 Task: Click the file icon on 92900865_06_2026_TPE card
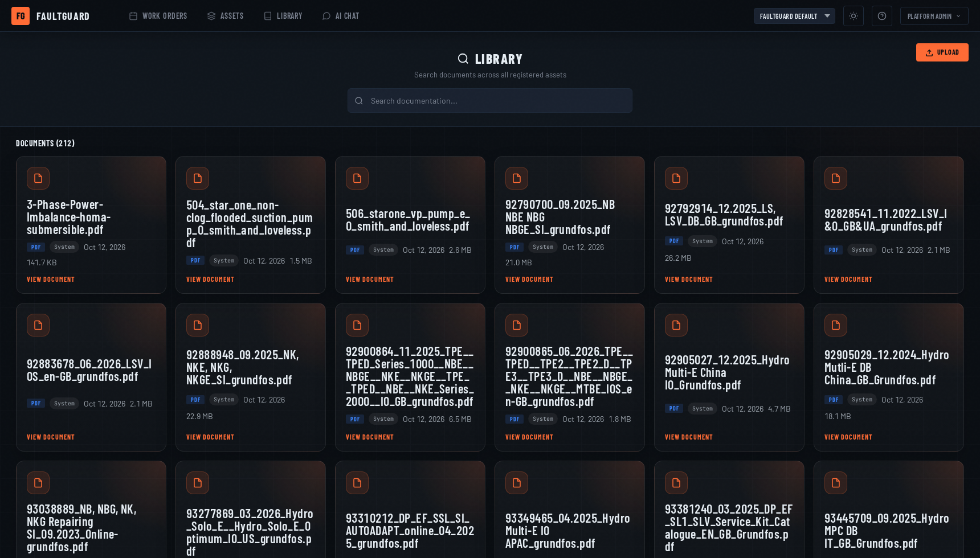tap(517, 325)
